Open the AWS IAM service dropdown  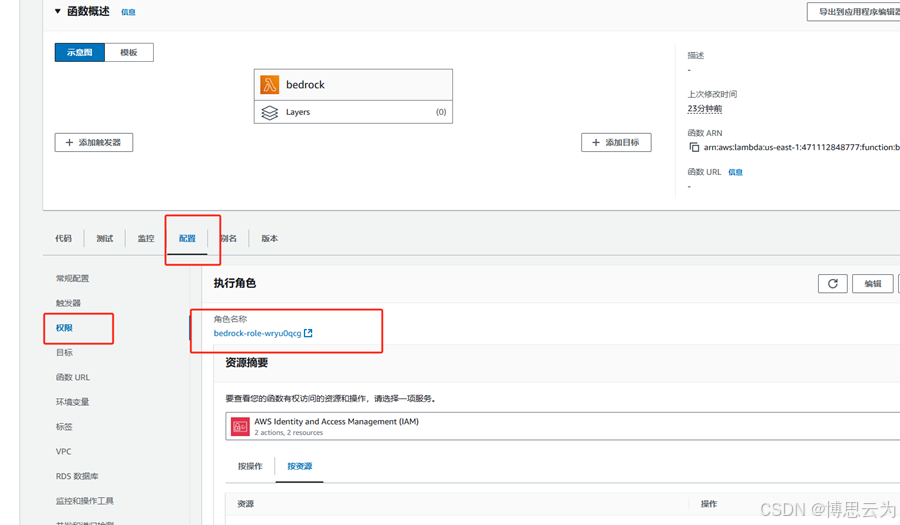coord(562,426)
